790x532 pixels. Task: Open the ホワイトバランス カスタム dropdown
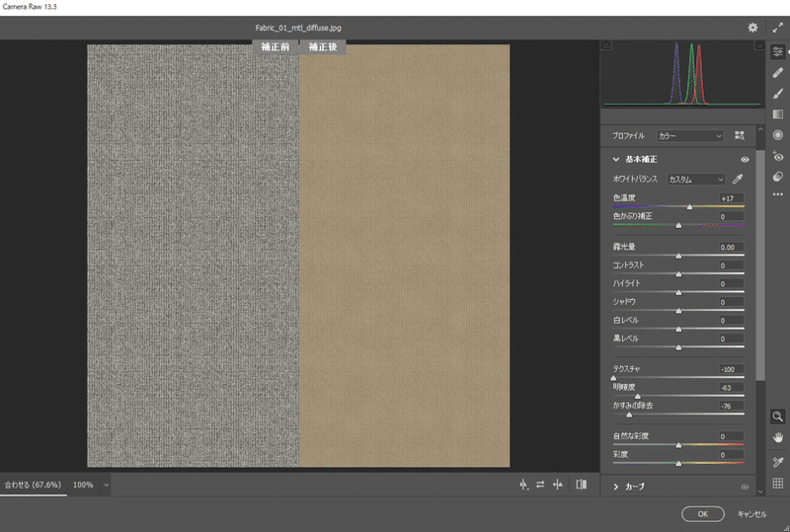(x=696, y=180)
